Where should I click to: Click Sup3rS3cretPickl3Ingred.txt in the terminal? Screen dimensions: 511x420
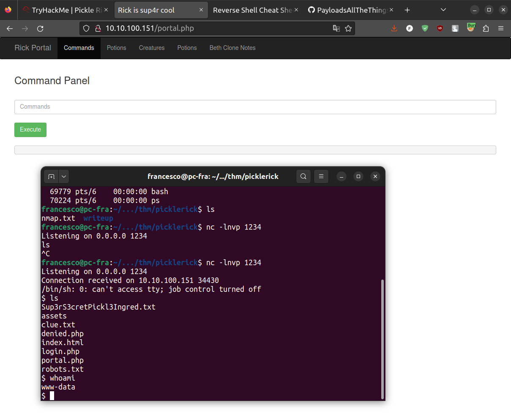pos(98,307)
